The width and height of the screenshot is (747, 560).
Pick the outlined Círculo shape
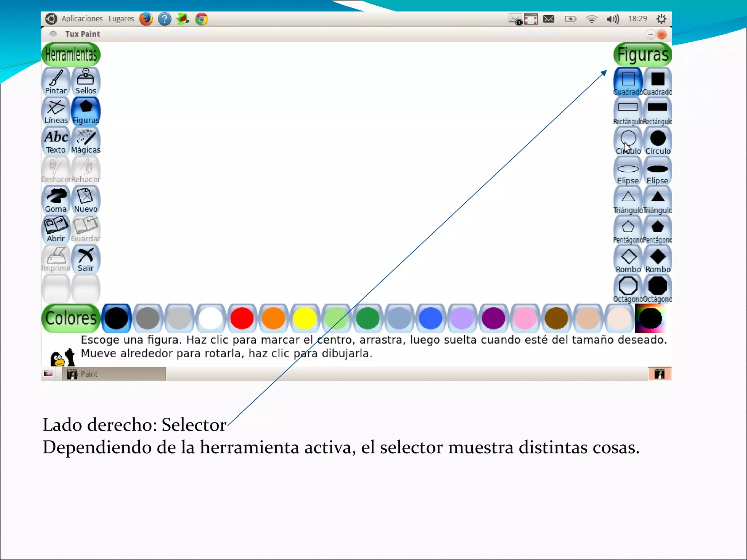(x=628, y=141)
